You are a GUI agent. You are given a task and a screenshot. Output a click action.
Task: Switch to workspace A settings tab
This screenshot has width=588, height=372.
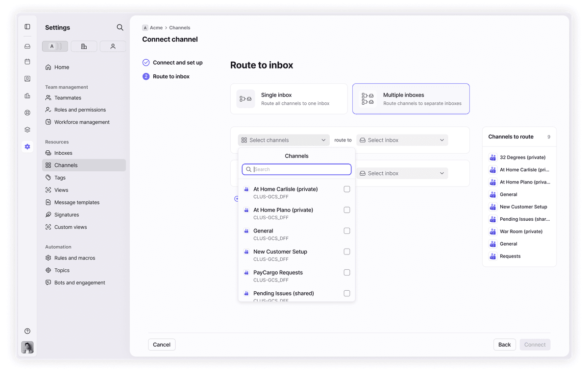[55, 46]
